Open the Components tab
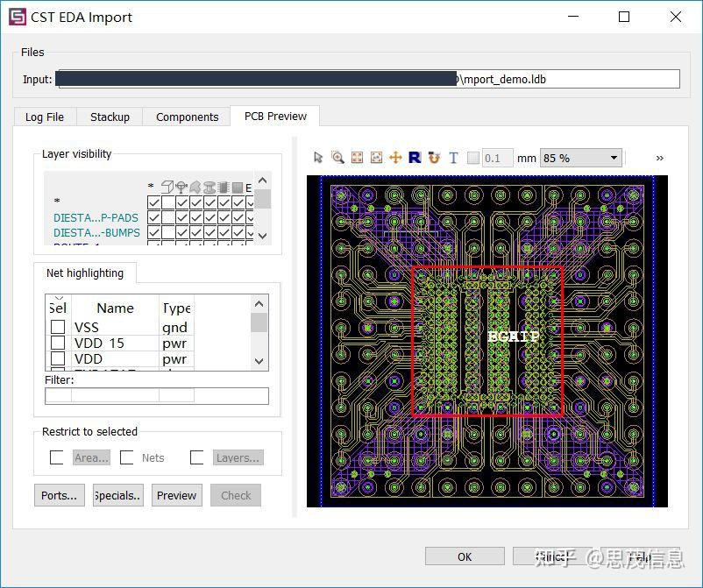 187,117
